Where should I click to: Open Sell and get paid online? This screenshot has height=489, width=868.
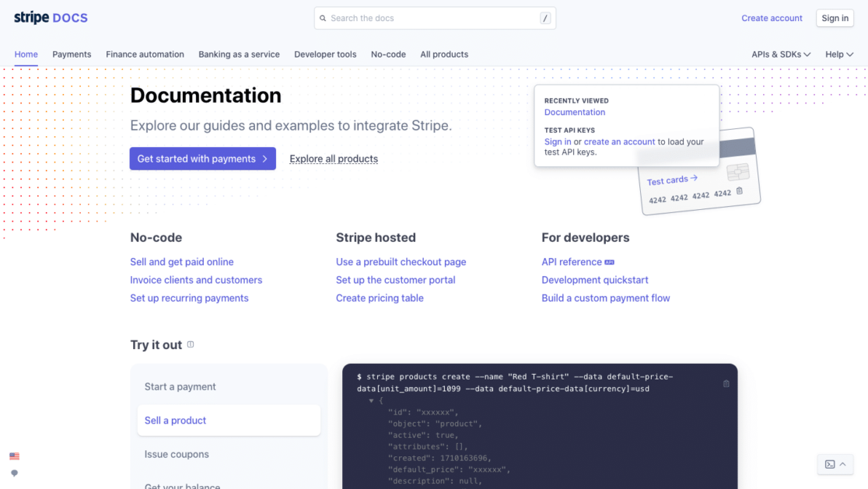(x=181, y=262)
